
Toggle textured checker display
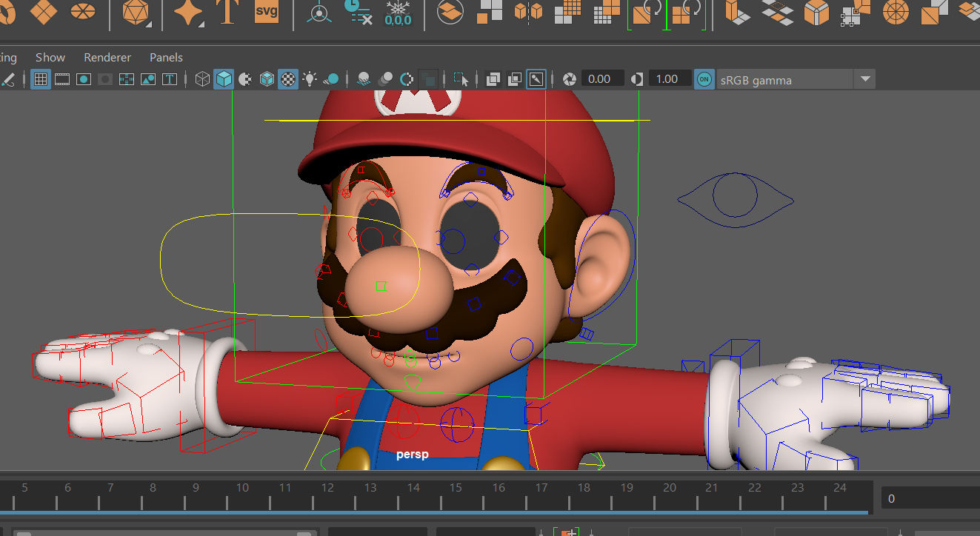click(288, 79)
